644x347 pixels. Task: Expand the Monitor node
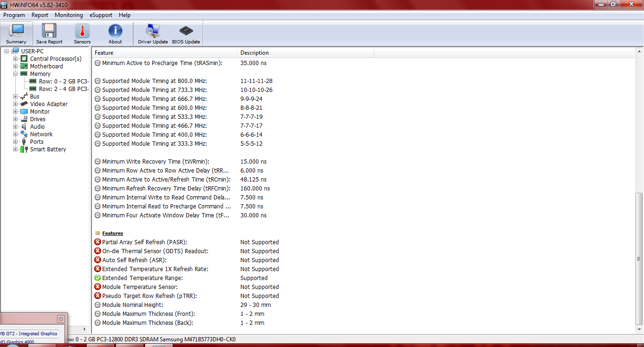tap(16, 111)
